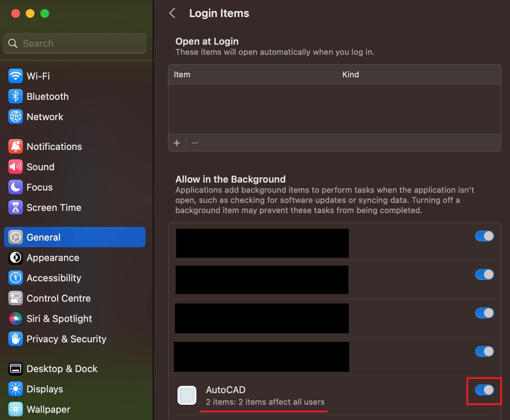Image resolution: width=510 pixels, height=420 pixels.
Task: Switch off the second background item toggle
Action: pos(484,274)
